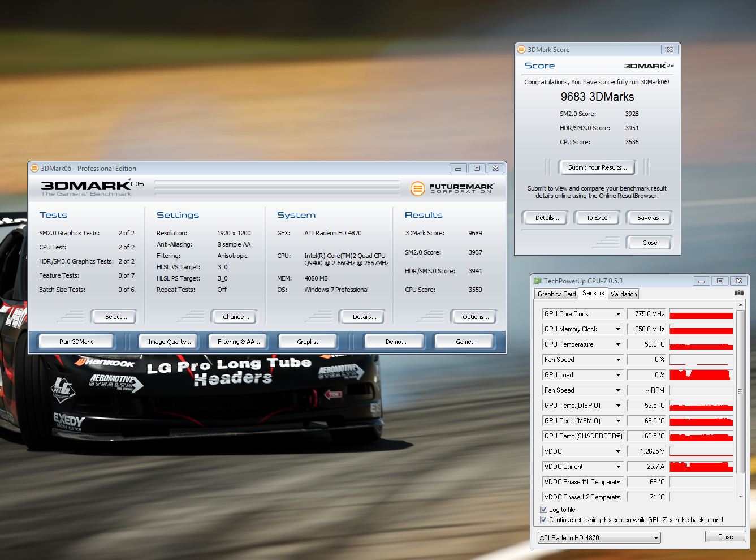Open Filtering & AA settings
Viewport: 756px width, 560px height.
coord(239,342)
